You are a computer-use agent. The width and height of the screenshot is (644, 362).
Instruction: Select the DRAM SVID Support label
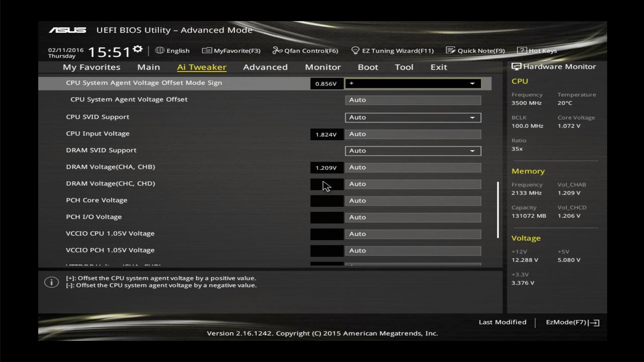[101, 150]
